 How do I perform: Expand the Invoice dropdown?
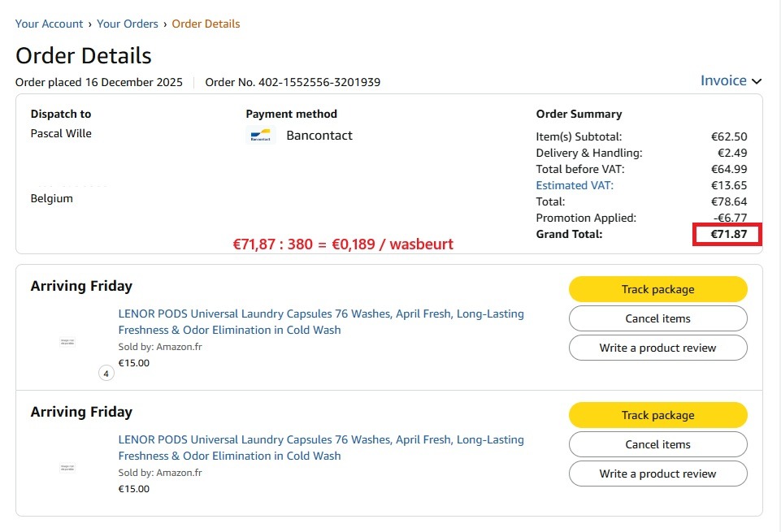[723, 80]
